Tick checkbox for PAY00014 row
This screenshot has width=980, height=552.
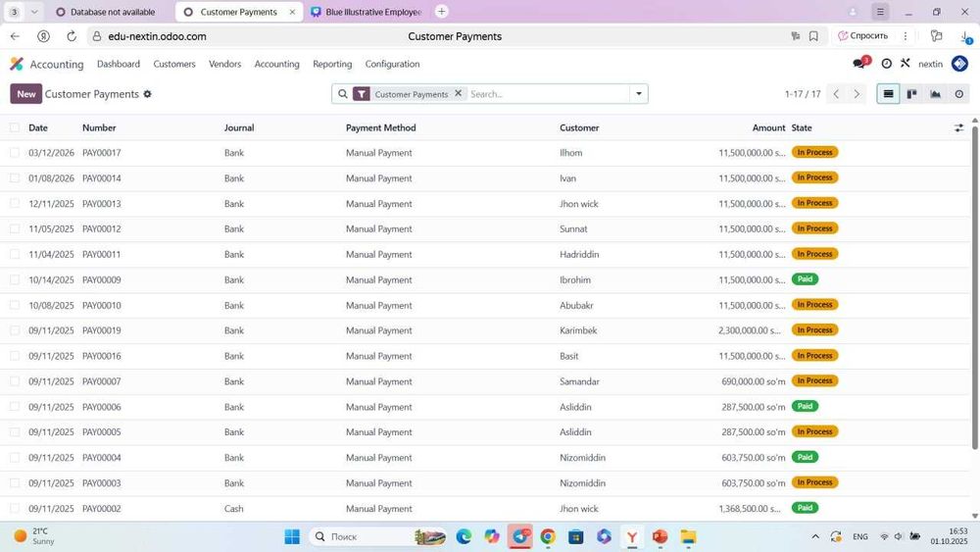coord(15,178)
